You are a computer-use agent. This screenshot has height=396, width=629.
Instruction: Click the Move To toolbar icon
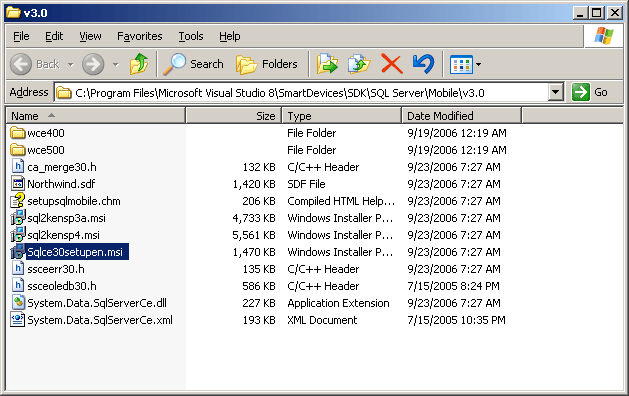click(x=327, y=64)
